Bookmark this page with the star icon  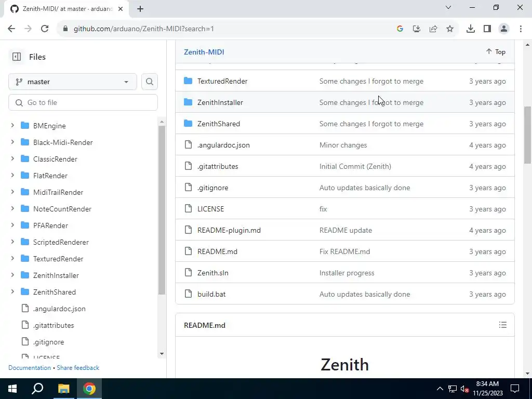click(450, 29)
